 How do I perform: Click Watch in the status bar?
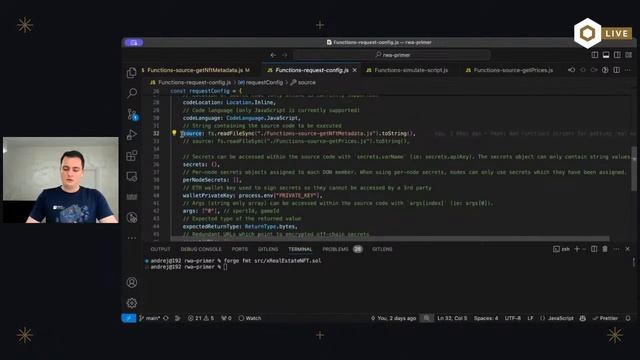click(249, 318)
